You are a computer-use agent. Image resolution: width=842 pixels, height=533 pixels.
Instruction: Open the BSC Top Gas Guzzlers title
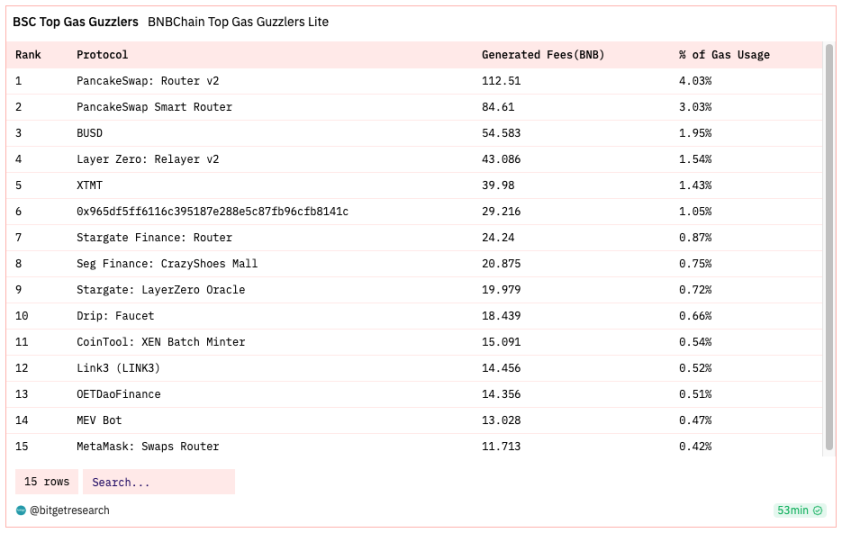pyautogui.click(x=76, y=22)
